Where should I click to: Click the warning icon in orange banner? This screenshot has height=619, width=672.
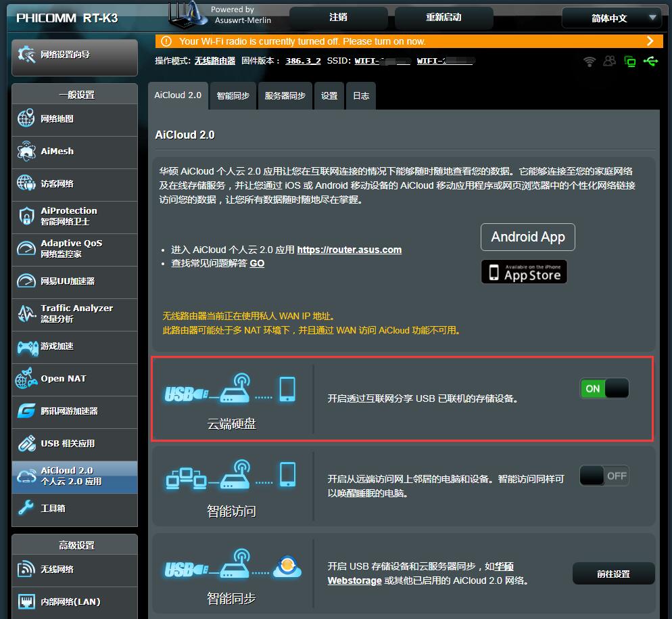coord(166,41)
